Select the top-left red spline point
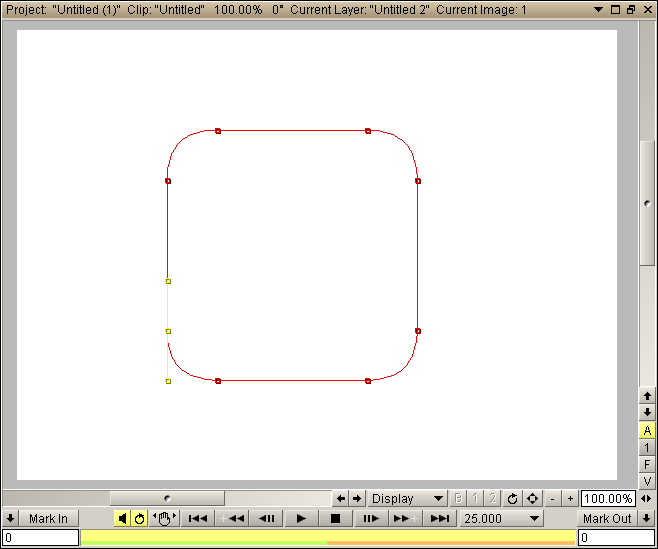 218,131
